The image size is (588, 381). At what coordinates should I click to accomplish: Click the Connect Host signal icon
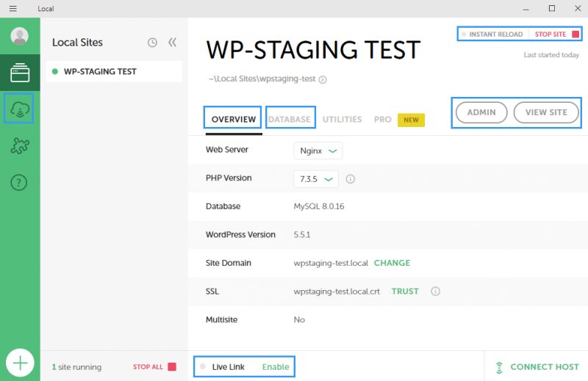coord(499,368)
